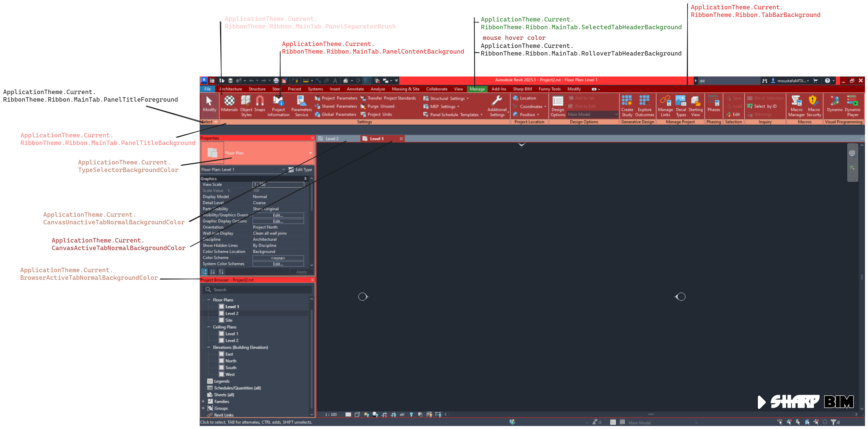Toggle Reveal Hidden Elements lightbulb
The width and height of the screenshot is (868, 429).
pos(411,414)
